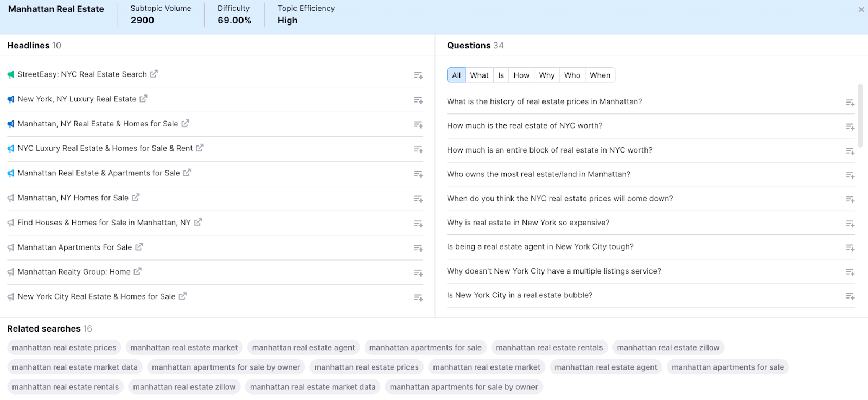Screen dimensions: 868x400
Task: Click 'manhattan real estate zillow' related search
Action: [x=668, y=347]
